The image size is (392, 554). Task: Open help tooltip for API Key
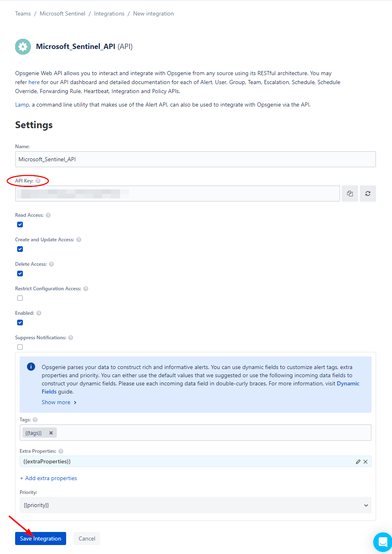[38, 181]
